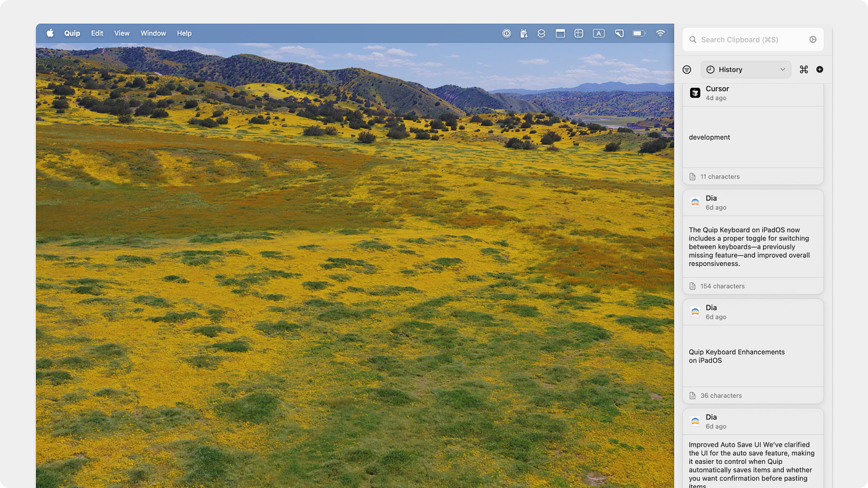This screenshot has width=868, height=488.
Task: Expand the History dropdown
Action: tap(746, 70)
